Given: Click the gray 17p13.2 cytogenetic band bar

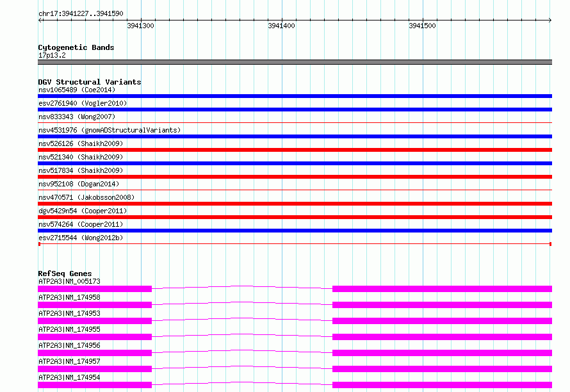Looking at the screenshot, I should (295, 62).
